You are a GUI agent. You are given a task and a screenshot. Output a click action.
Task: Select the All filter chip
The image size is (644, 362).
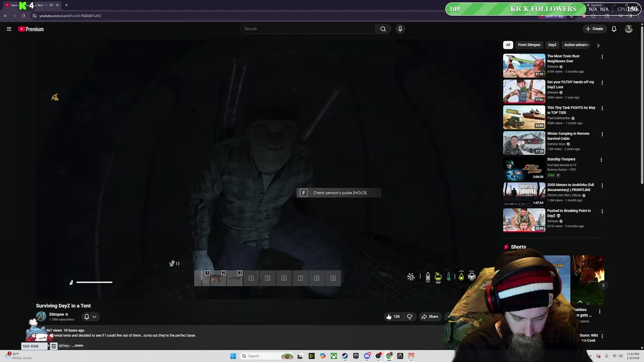pos(508,45)
